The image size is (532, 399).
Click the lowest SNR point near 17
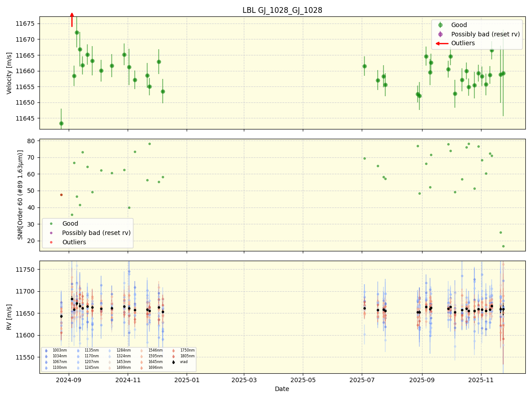pyautogui.click(x=503, y=246)
